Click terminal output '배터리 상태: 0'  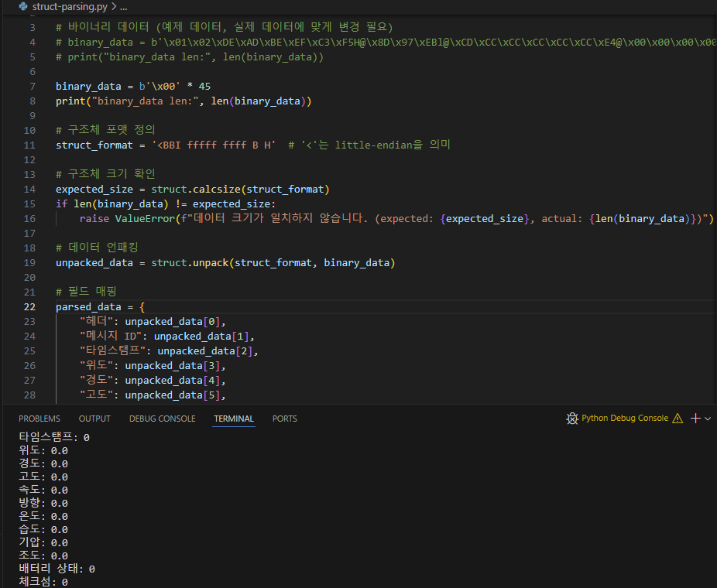pos(57,569)
